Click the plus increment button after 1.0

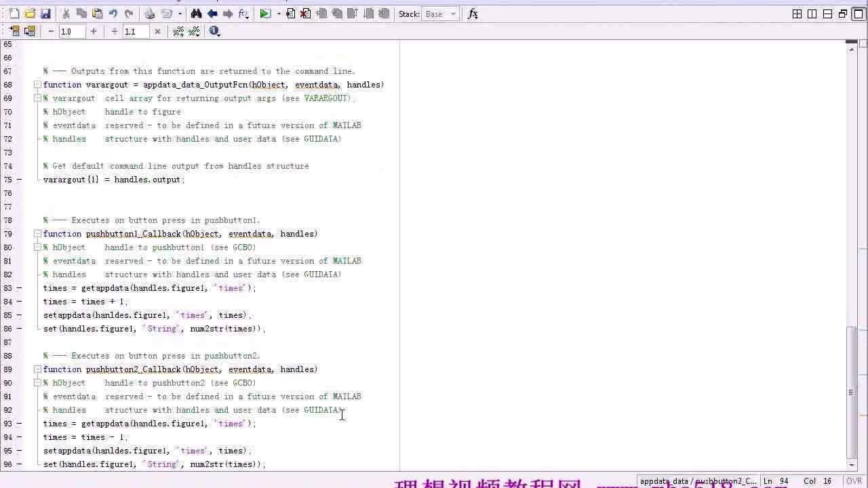93,31
